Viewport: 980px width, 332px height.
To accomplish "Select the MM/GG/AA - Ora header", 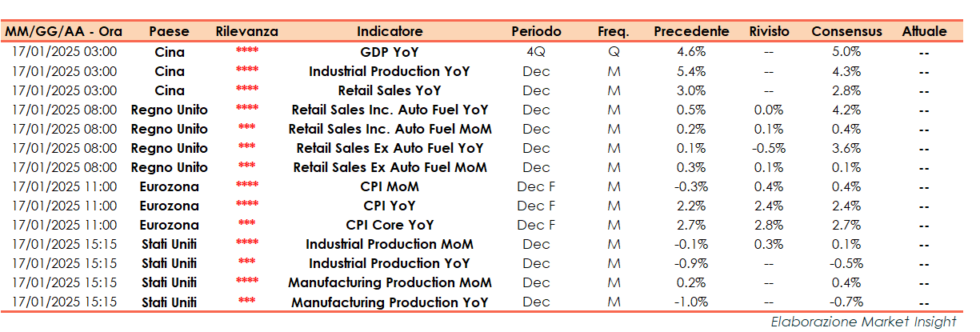I will (66, 32).
